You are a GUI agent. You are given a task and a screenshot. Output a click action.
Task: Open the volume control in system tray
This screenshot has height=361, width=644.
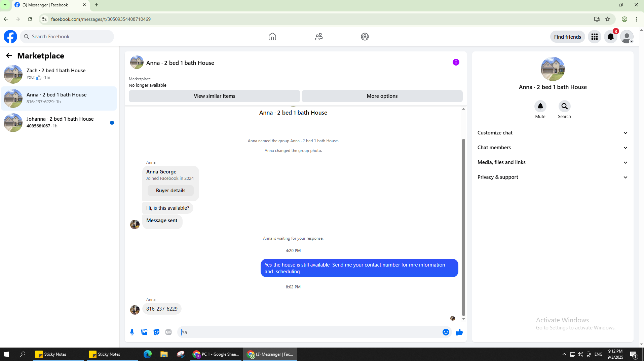click(580, 354)
